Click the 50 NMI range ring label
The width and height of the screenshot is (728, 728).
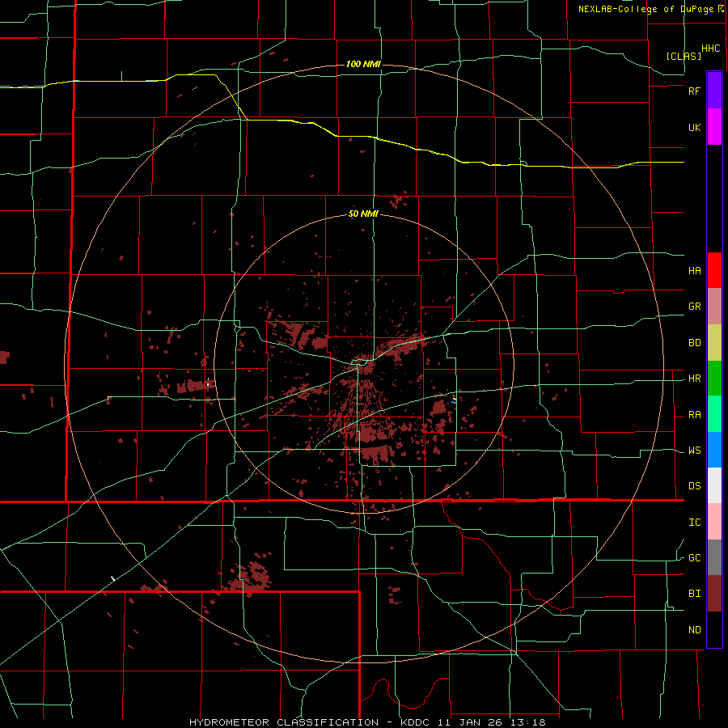363,214
